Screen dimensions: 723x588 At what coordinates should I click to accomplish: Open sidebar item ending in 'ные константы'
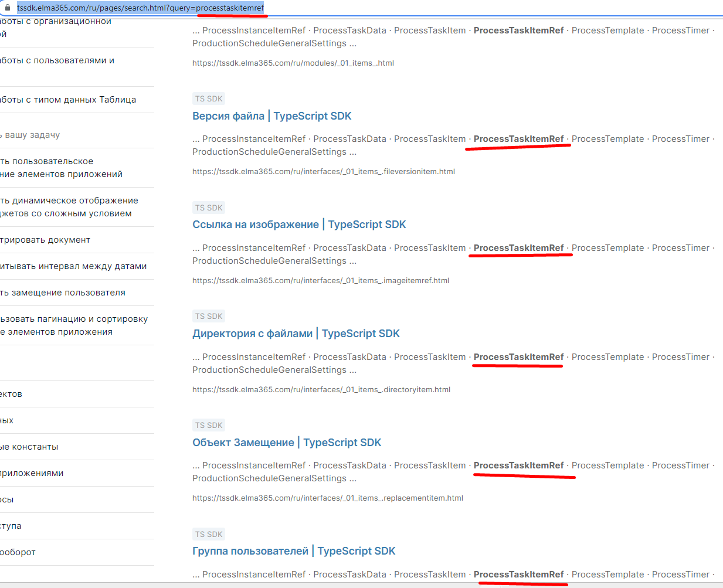(29, 447)
